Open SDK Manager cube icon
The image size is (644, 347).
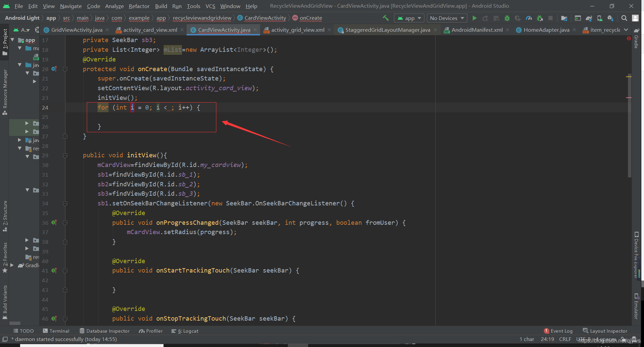tap(611, 18)
